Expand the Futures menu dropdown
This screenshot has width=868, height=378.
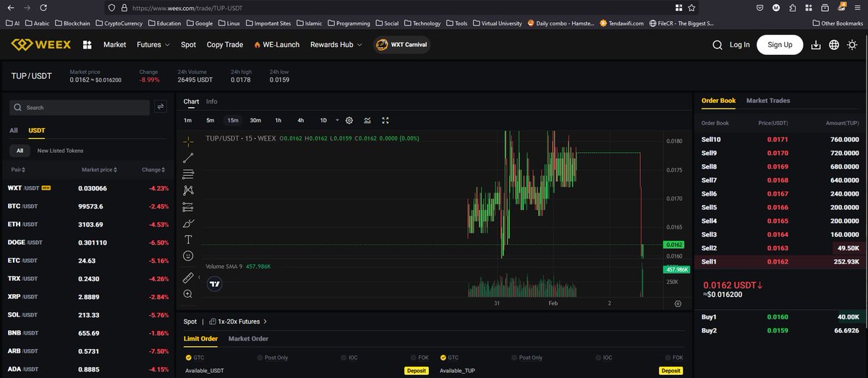153,45
